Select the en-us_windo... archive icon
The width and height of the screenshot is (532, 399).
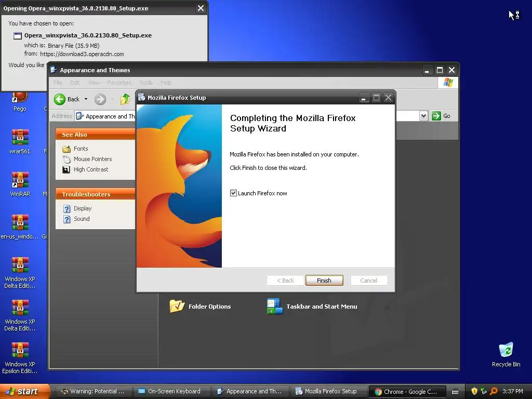[x=20, y=227]
